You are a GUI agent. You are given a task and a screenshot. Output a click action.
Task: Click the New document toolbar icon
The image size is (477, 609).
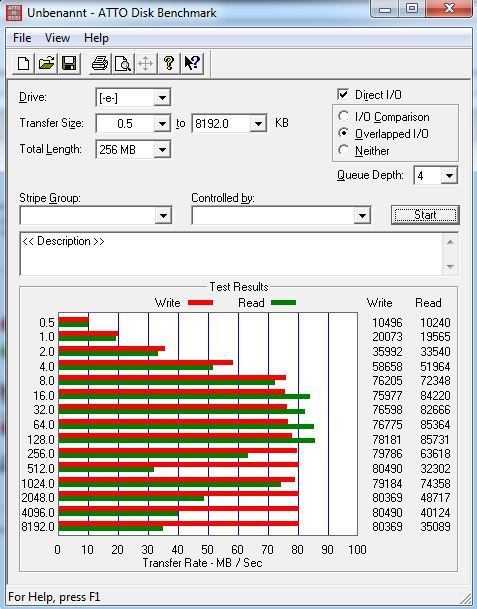click(23, 63)
